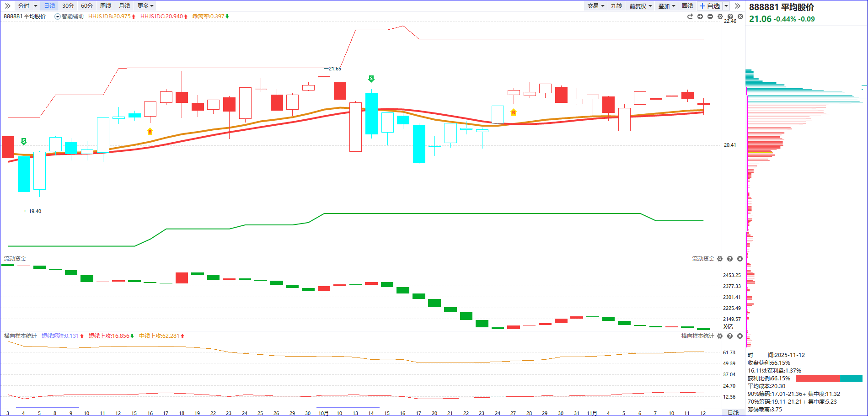Open settings gear for 流动资金 indicator

(720, 259)
